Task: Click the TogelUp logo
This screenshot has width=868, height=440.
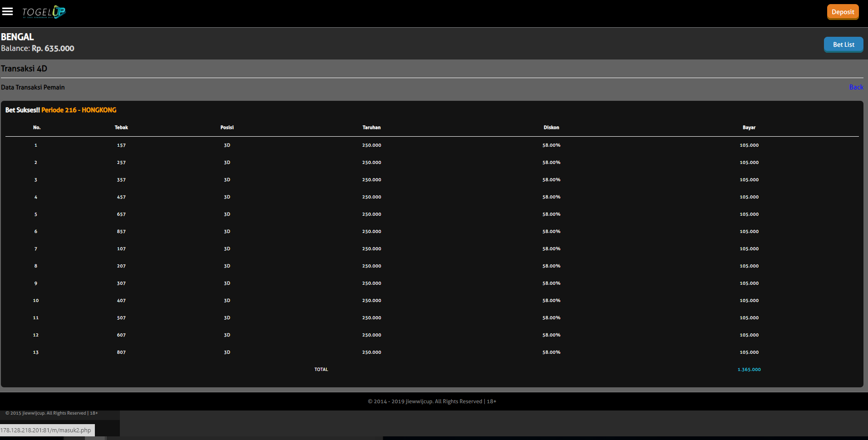Action: pos(44,12)
